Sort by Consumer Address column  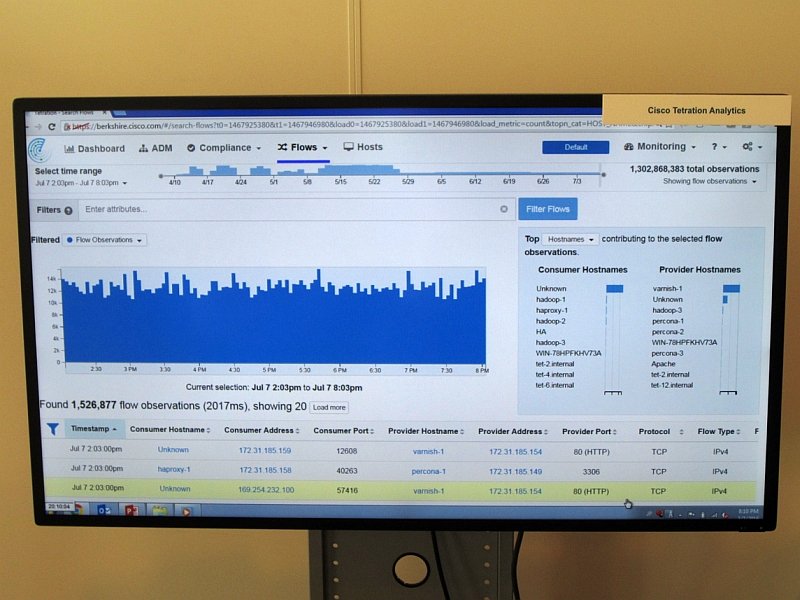coord(262,430)
